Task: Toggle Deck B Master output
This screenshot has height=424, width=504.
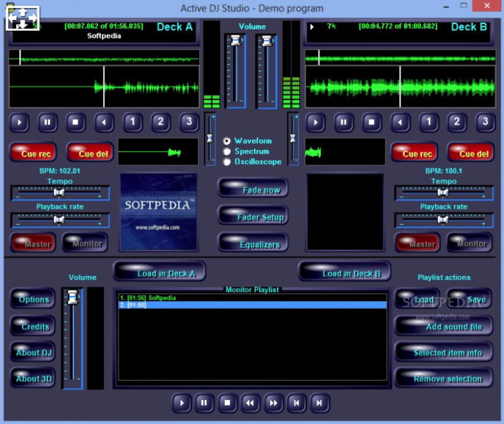Action: [417, 243]
